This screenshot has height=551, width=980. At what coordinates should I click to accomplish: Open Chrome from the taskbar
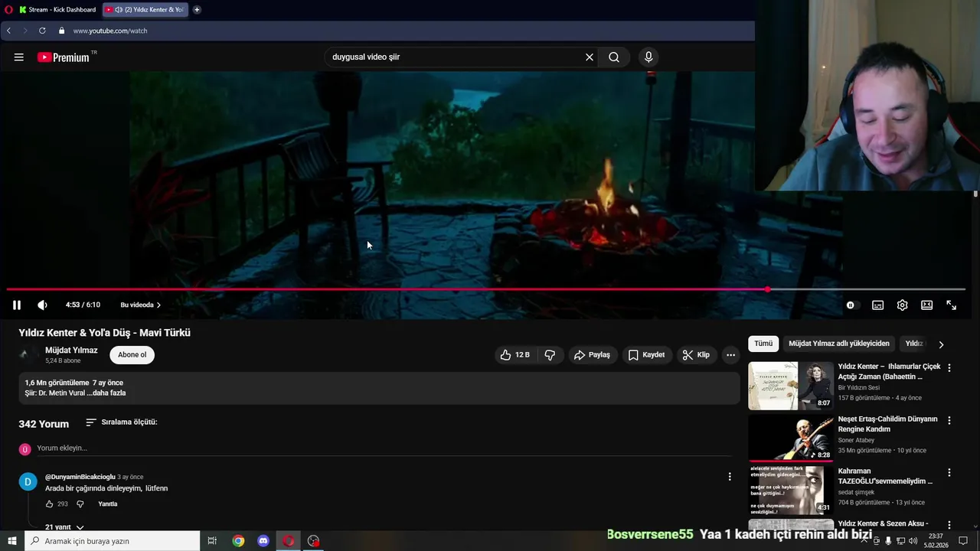click(238, 541)
